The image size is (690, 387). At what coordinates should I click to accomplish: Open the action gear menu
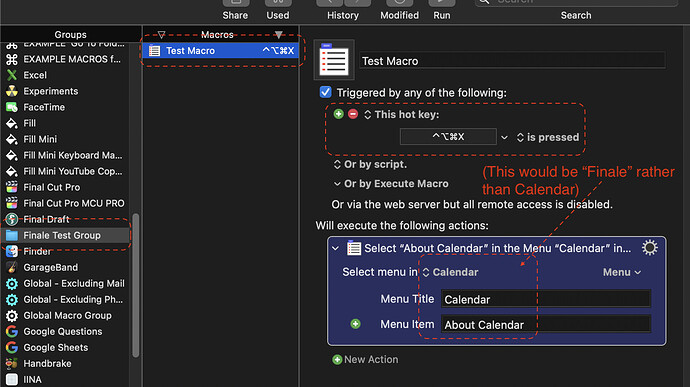click(x=650, y=248)
